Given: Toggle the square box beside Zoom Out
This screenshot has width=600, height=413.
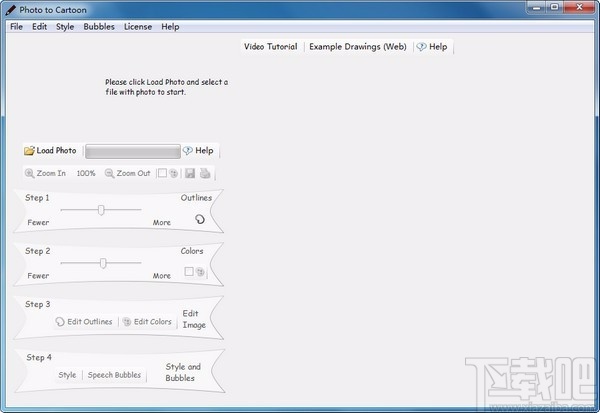Looking at the screenshot, I should (x=162, y=173).
